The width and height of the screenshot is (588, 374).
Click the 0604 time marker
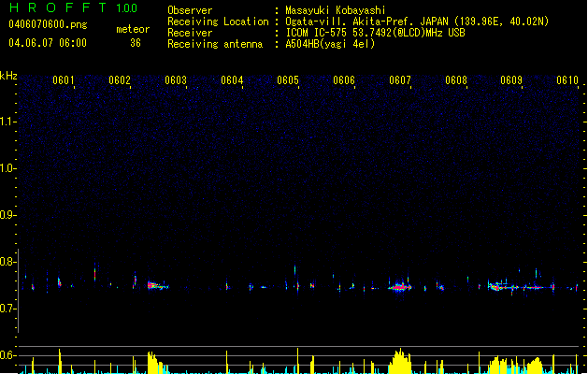click(232, 80)
